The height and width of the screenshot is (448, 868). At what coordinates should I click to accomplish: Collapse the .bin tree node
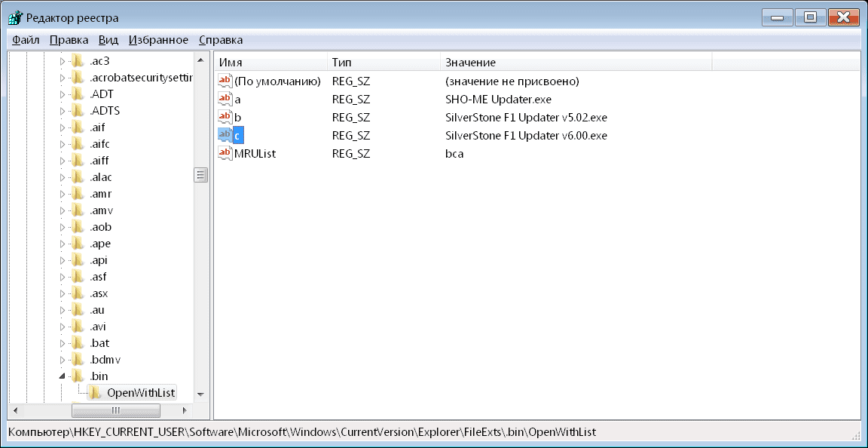click(x=63, y=376)
